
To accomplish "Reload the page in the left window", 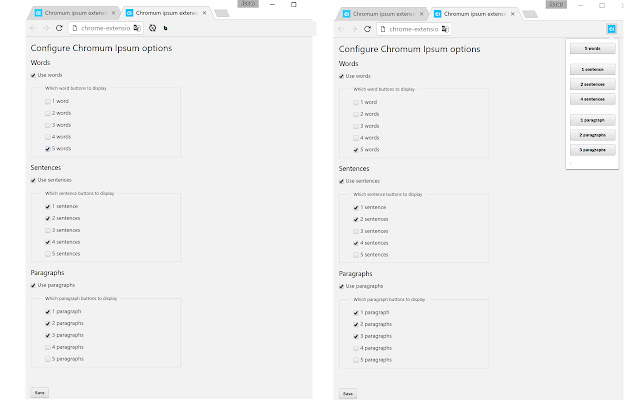I will click(59, 28).
